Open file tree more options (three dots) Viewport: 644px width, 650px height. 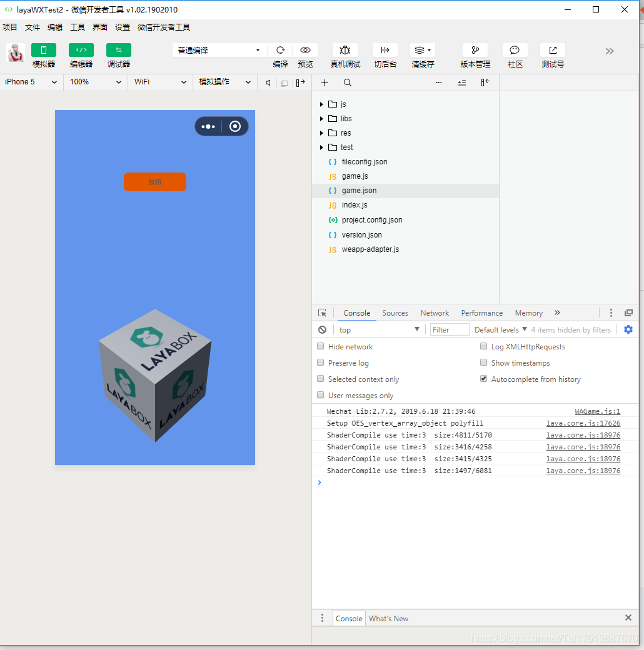click(439, 82)
